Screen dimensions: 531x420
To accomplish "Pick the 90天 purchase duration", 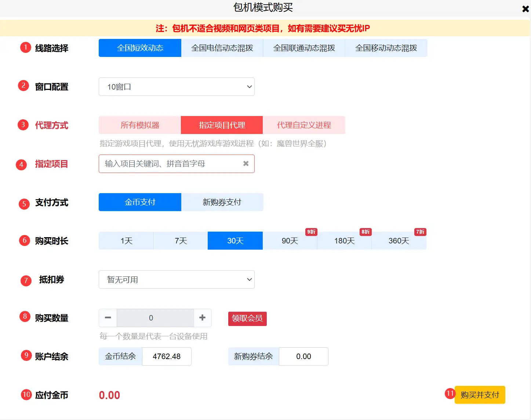I will click(290, 241).
